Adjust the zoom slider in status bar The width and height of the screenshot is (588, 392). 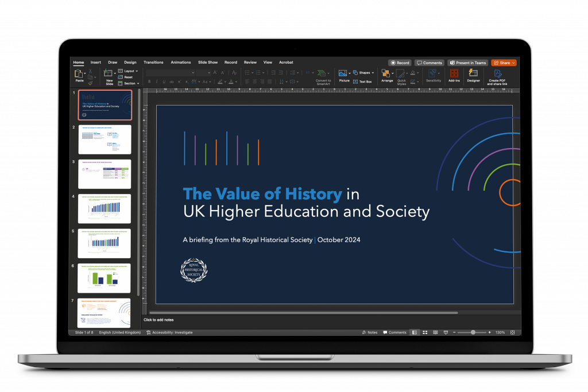click(x=473, y=332)
